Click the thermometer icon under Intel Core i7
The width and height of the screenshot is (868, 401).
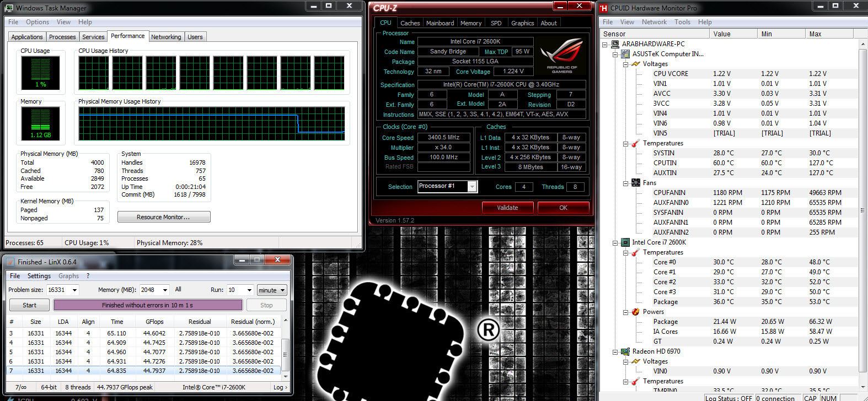point(635,252)
